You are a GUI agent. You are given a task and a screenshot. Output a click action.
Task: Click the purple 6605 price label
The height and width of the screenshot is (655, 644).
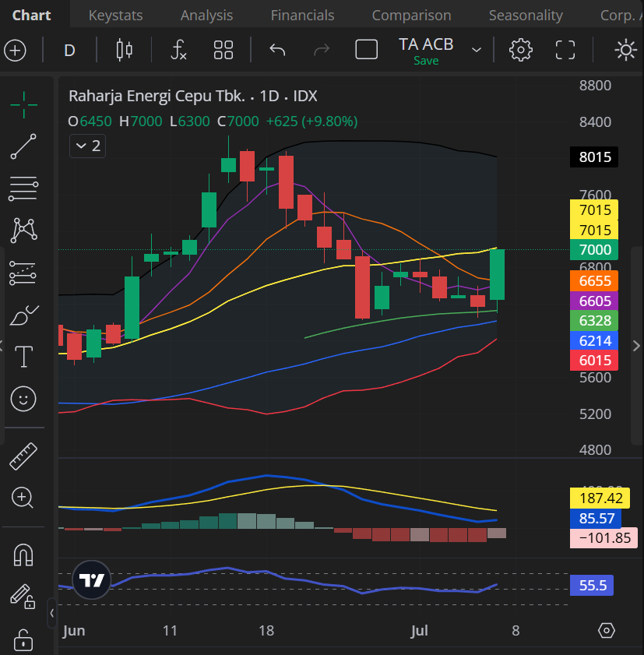click(594, 301)
